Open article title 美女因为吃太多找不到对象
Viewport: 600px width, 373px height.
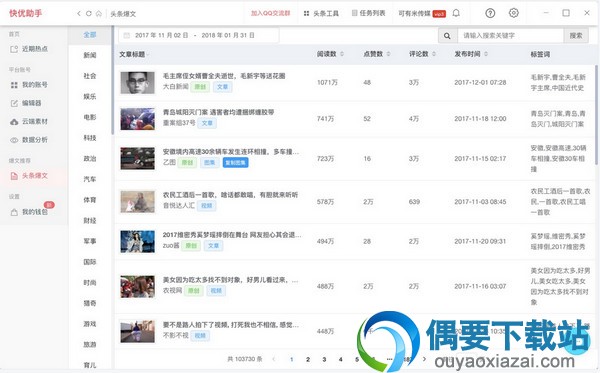pyautogui.click(x=230, y=280)
